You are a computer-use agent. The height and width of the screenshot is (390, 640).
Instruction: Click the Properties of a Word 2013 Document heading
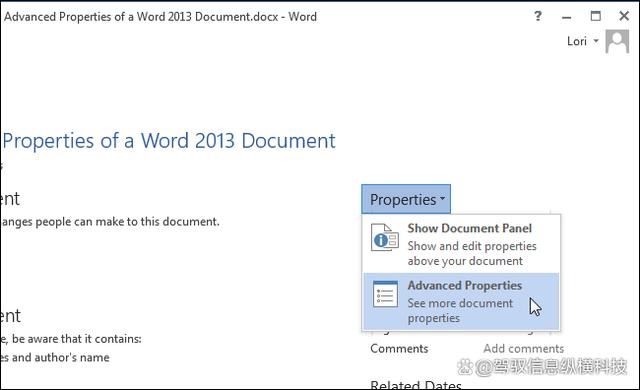pos(169,141)
